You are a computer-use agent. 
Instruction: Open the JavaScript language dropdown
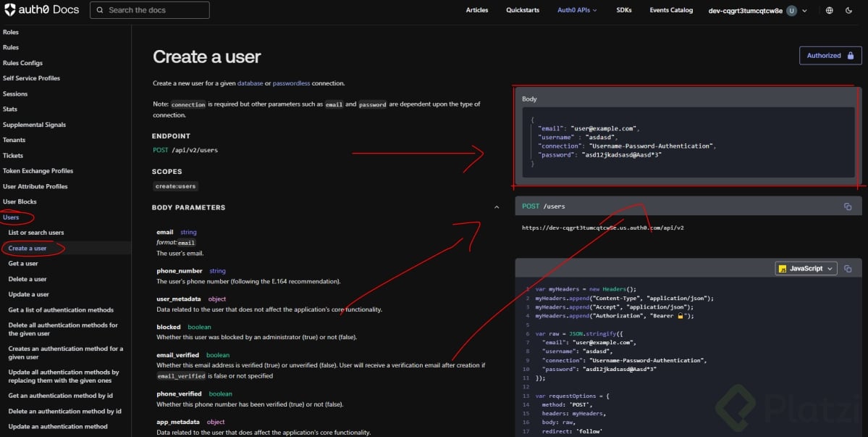[806, 269]
